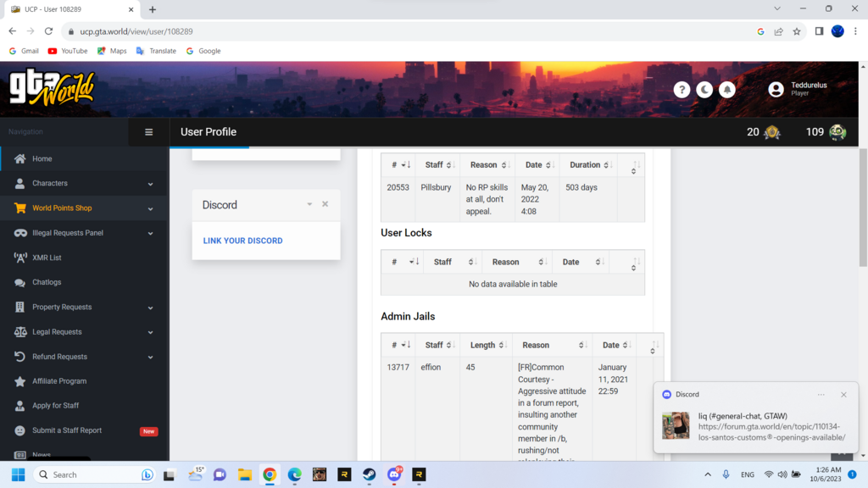Expand Property Requests menu
Viewport: 868px width, 488px height.
pos(84,307)
